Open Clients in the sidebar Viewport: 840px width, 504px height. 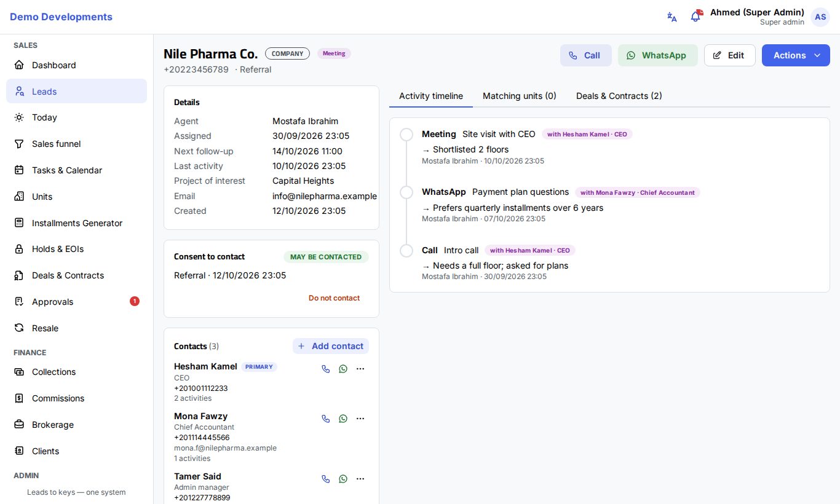pos(76,451)
